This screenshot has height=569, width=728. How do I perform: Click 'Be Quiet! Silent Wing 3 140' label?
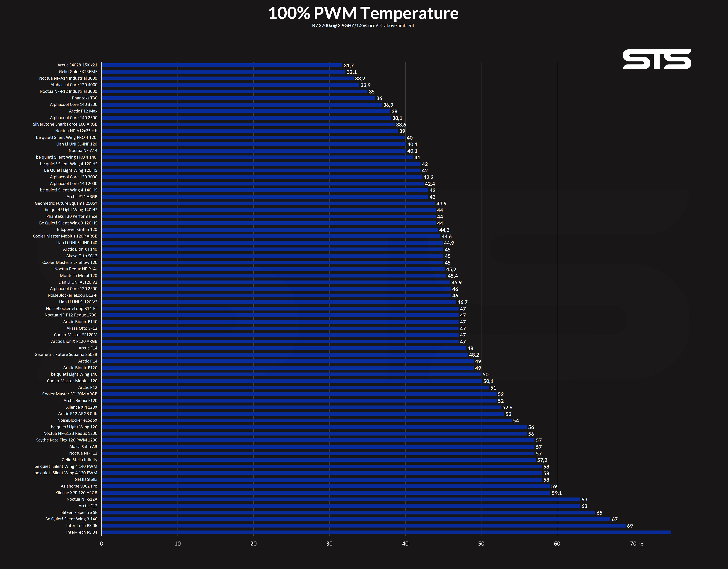coord(71,519)
